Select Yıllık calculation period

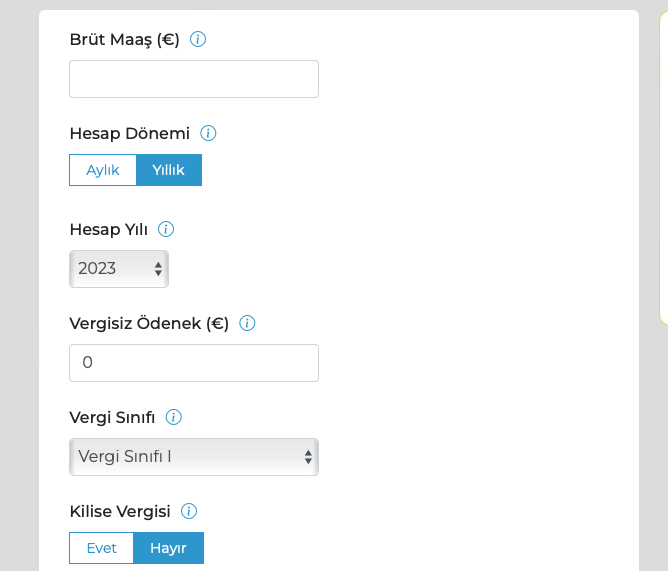click(x=169, y=170)
